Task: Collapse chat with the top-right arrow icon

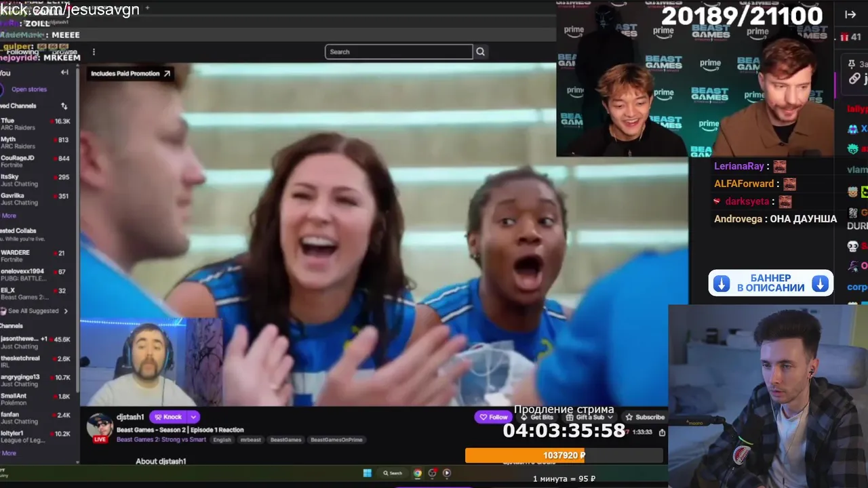Action: 850,14
